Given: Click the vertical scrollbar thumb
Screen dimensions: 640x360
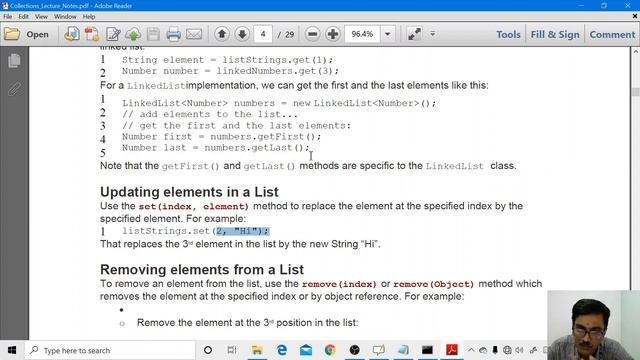Looking at the screenshot, I should click(x=636, y=92).
